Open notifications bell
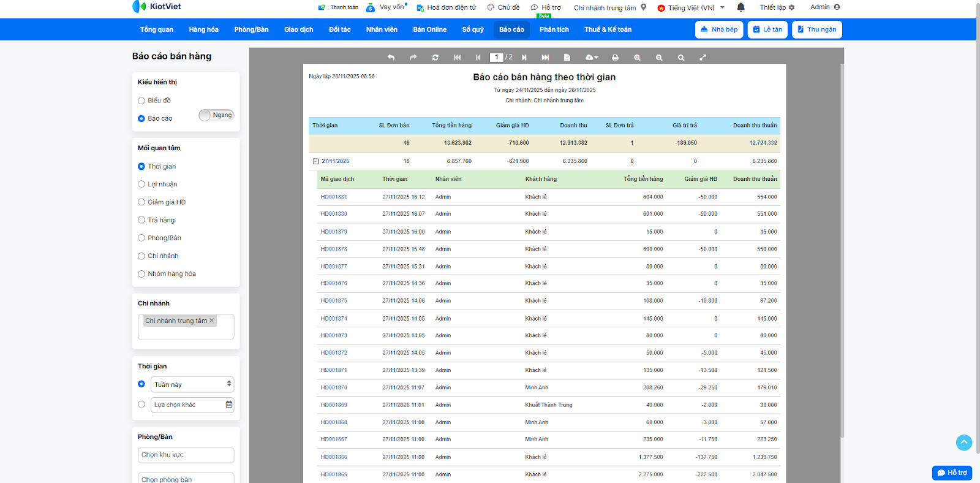The width and height of the screenshot is (980, 483). tap(741, 7)
